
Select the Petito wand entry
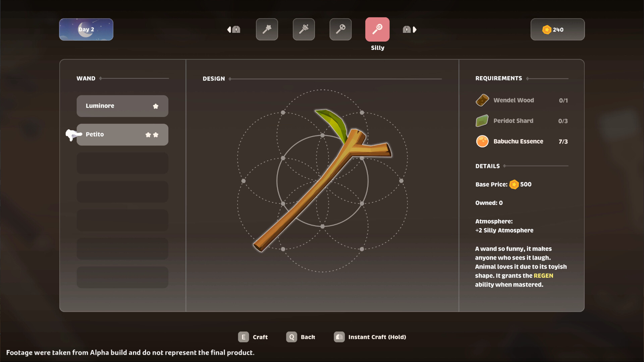pos(122,134)
